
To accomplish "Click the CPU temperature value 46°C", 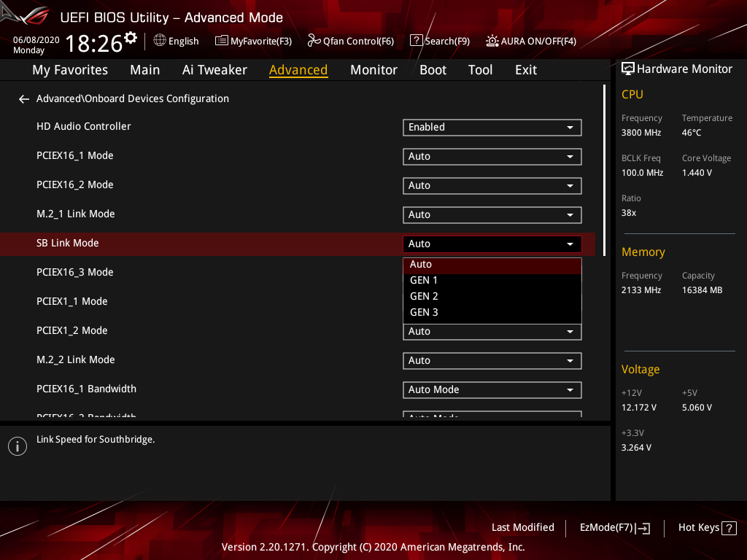I will tap(692, 133).
